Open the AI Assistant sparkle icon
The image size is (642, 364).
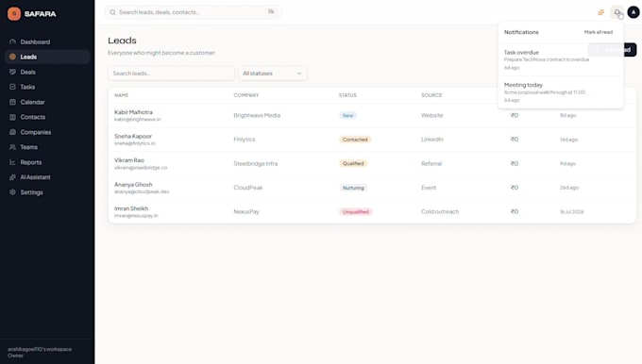tap(12, 177)
